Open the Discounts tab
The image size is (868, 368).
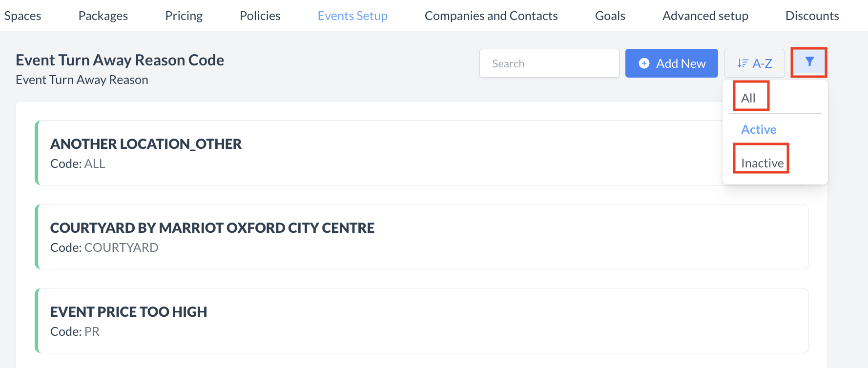pos(812,16)
